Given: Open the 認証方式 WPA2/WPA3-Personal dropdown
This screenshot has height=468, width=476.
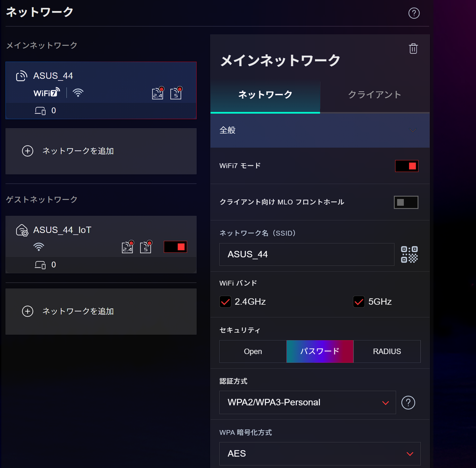Looking at the screenshot, I should coord(308,402).
